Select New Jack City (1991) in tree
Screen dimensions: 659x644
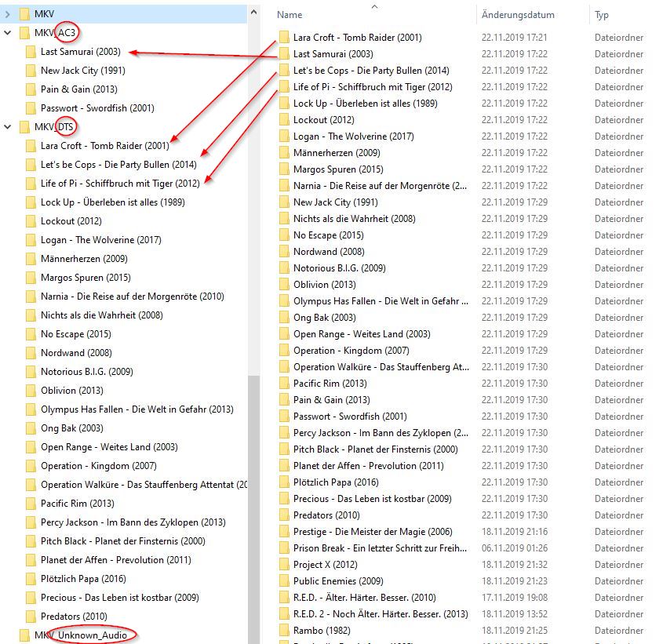[82, 71]
